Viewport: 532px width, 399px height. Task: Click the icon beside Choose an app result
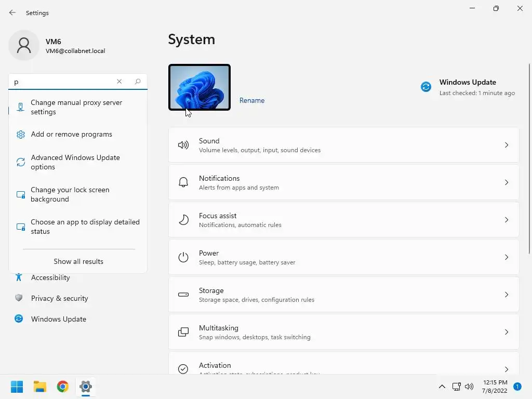click(21, 227)
